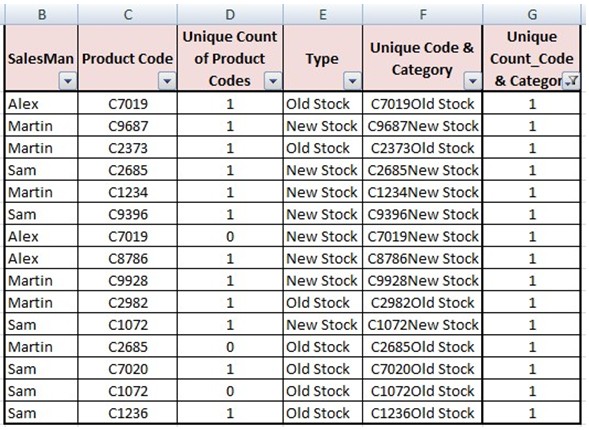This screenshot has height=430, width=589.
Task: Select column C header
Action: click(x=128, y=15)
